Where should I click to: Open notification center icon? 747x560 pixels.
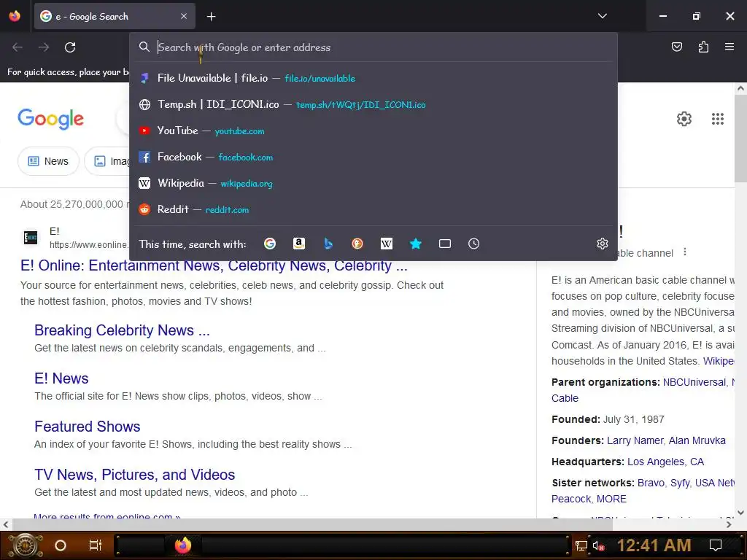tap(716, 545)
